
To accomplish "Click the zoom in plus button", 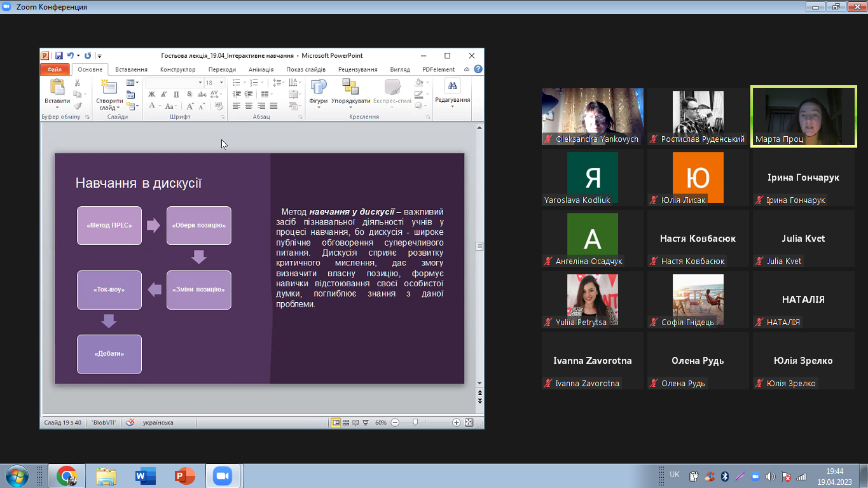I will click(456, 422).
